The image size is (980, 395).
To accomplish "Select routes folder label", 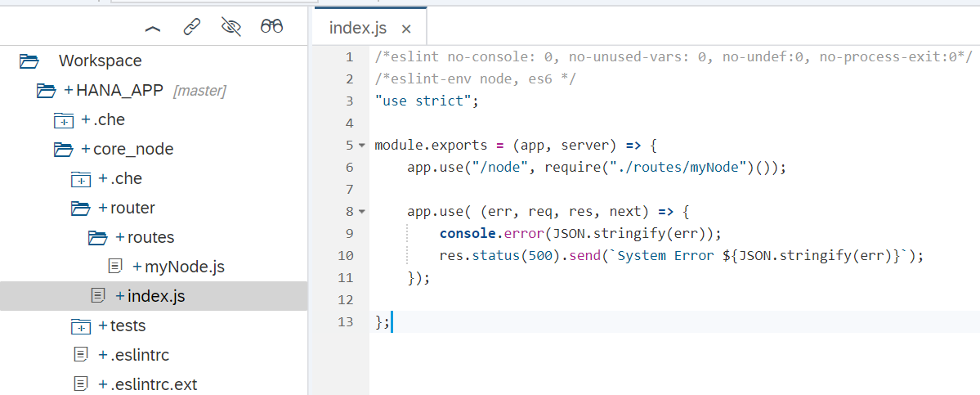I will click(150, 237).
